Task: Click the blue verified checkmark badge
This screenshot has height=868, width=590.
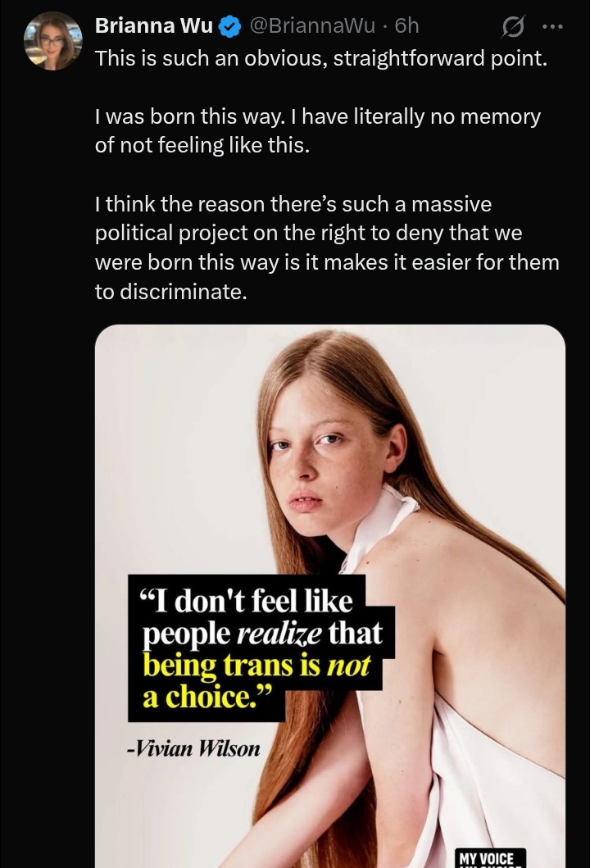Action: (x=229, y=26)
